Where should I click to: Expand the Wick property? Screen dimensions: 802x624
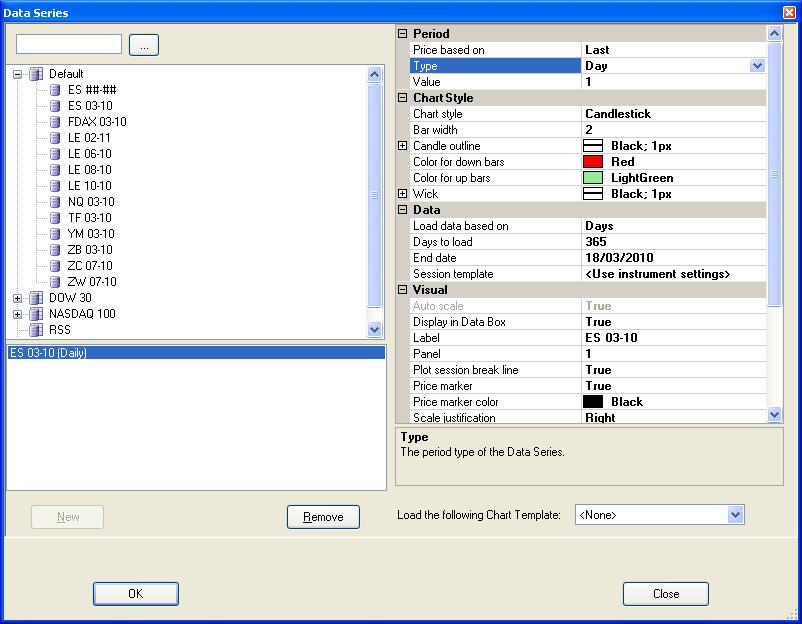pos(403,194)
